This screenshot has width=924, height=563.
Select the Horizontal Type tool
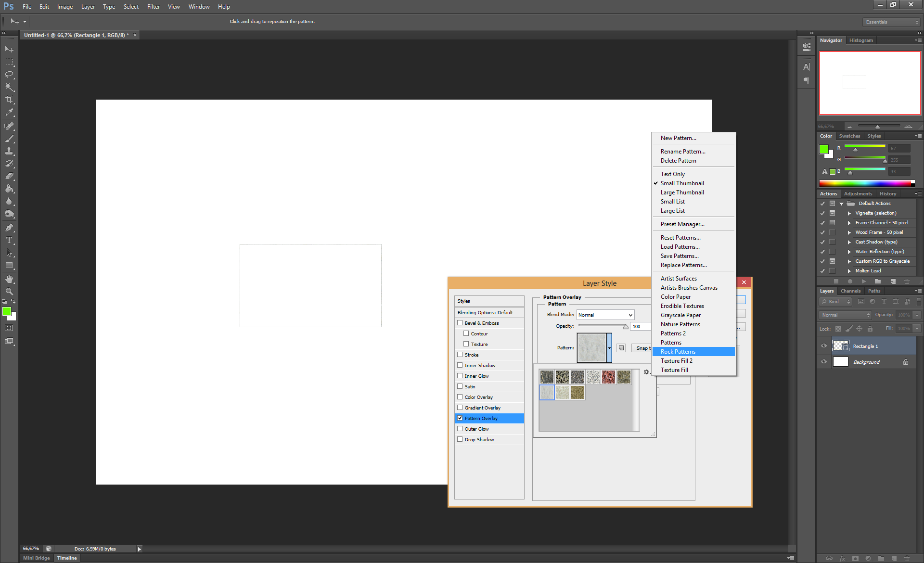click(x=9, y=240)
